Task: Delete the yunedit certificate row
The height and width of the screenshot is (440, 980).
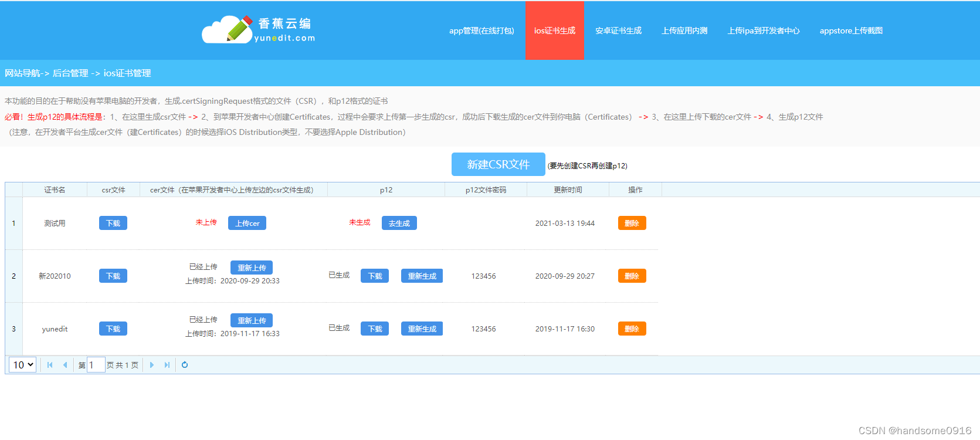Action: [632, 329]
